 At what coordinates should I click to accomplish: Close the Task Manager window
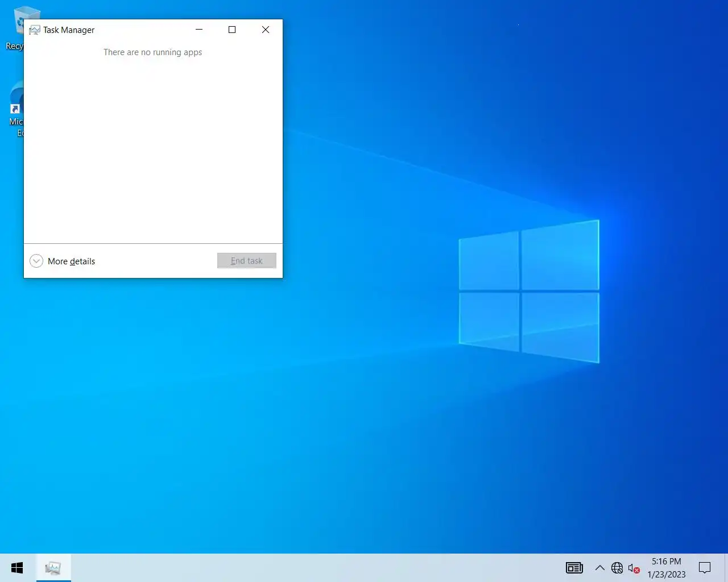(266, 30)
